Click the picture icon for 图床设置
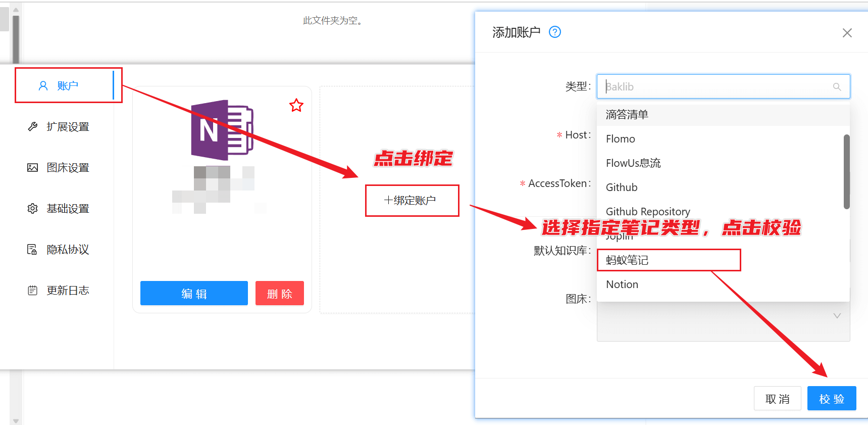Image resolution: width=868 pixels, height=425 pixels. (x=33, y=167)
